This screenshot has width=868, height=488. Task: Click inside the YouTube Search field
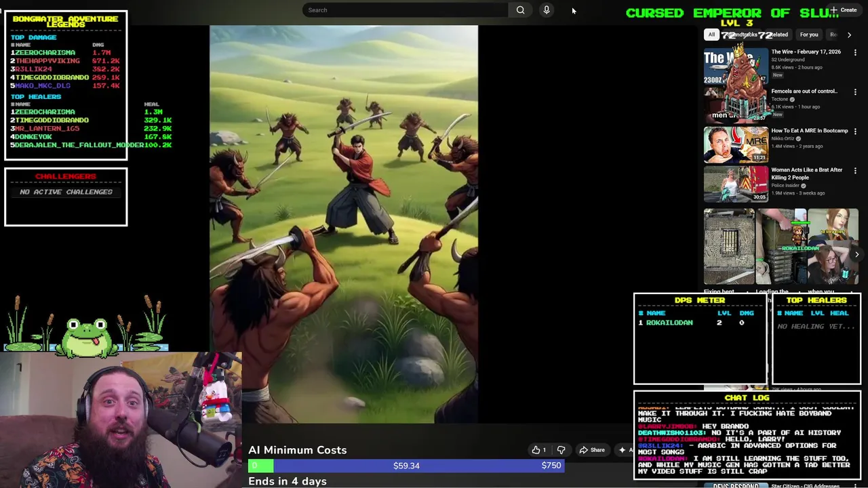[405, 10]
